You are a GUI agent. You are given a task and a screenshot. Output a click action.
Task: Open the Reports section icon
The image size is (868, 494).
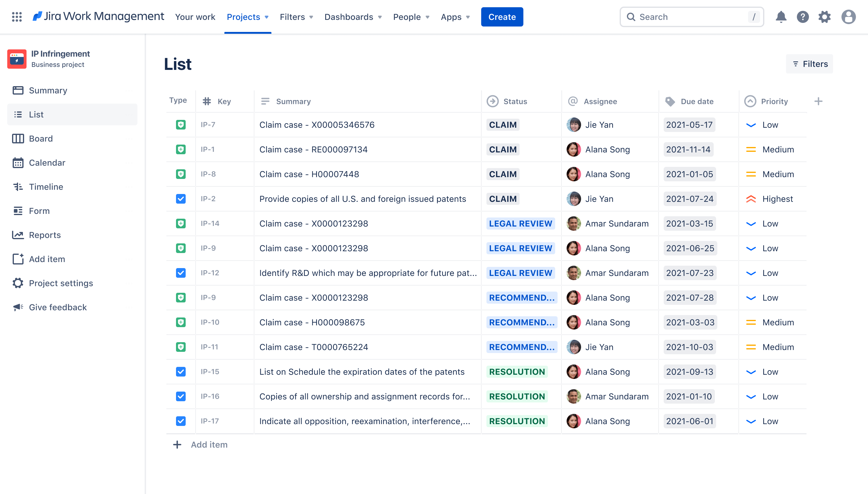pos(17,235)
